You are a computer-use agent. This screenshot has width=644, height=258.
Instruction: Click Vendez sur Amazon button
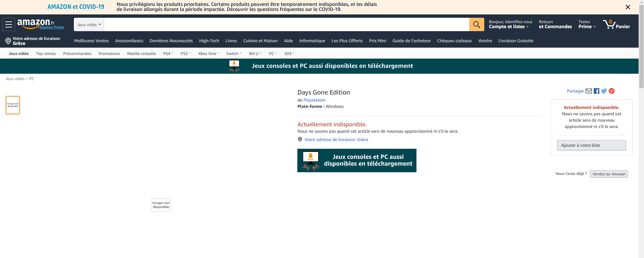tap(609, 174)
